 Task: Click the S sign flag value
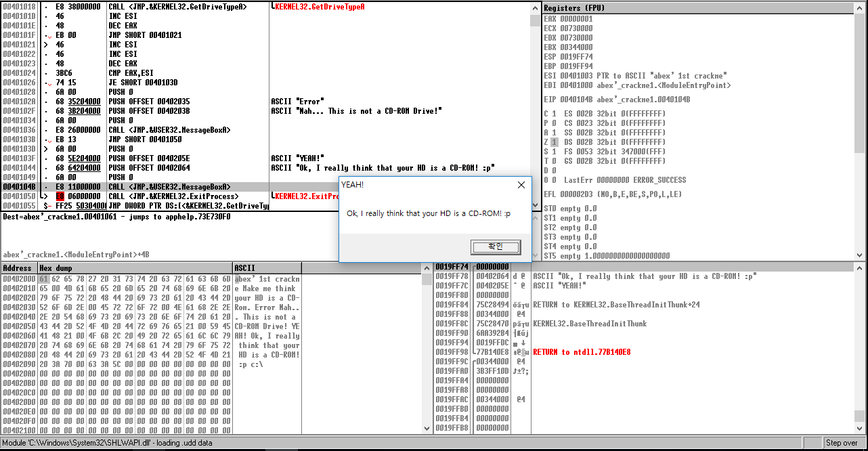click(x=554, y=152)
